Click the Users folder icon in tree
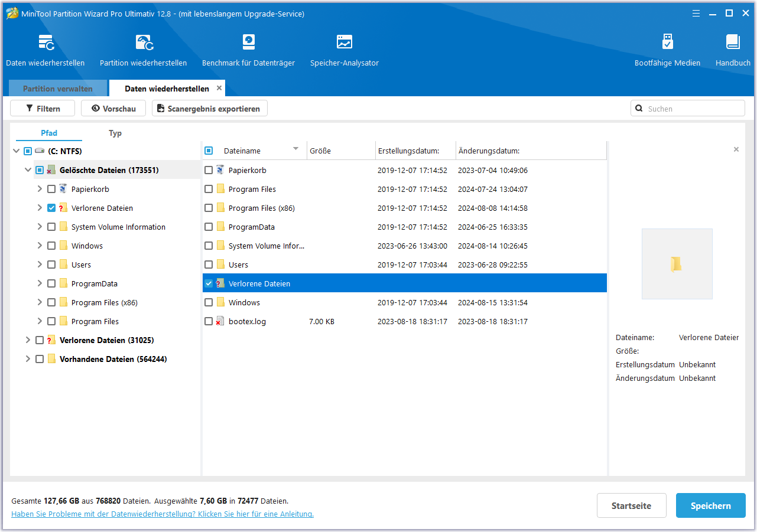757x532 pixels. [x=63, y=265]
